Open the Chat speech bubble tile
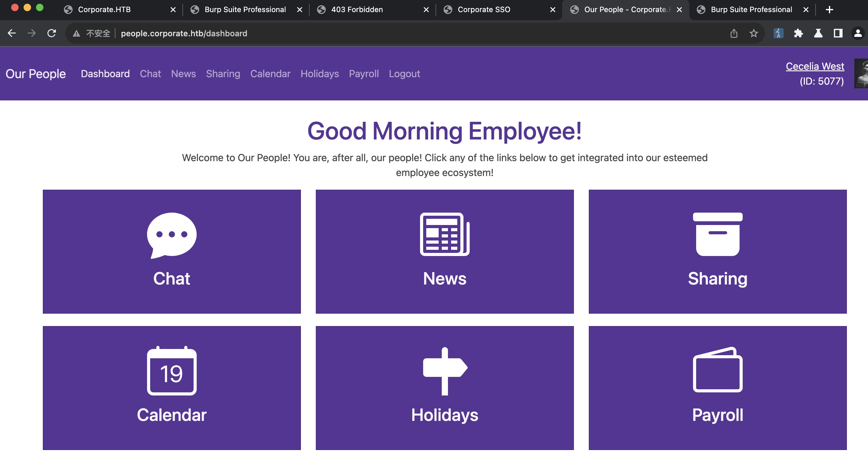The height and width of the screenshot is (468, 868). pyautogui.click(x=172, y=251)
